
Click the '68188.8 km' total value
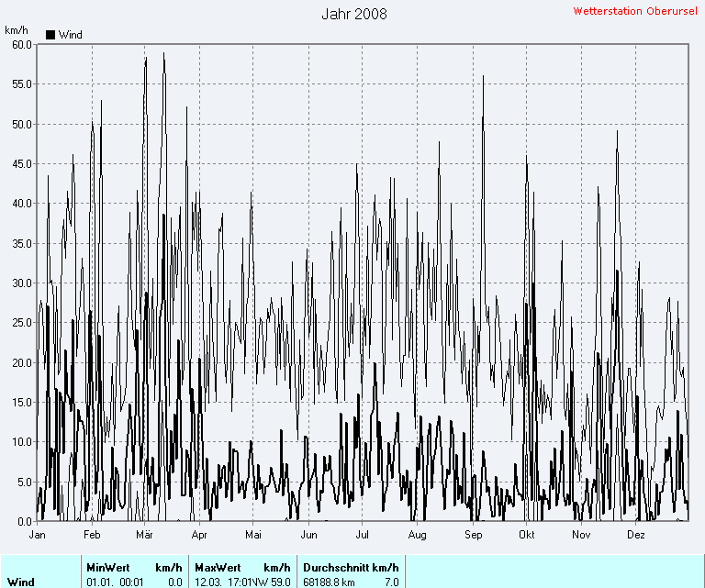point(329,582)
